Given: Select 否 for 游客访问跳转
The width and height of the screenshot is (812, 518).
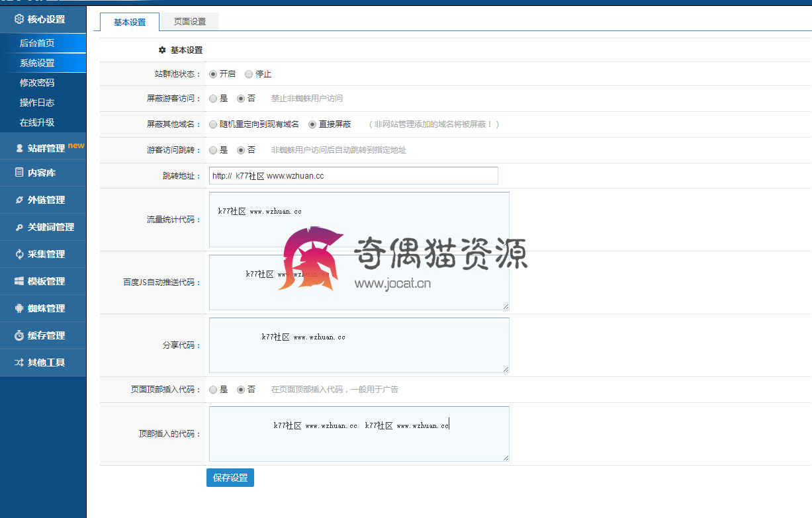Looking at the screenshot, I should [x=241, y=150].
